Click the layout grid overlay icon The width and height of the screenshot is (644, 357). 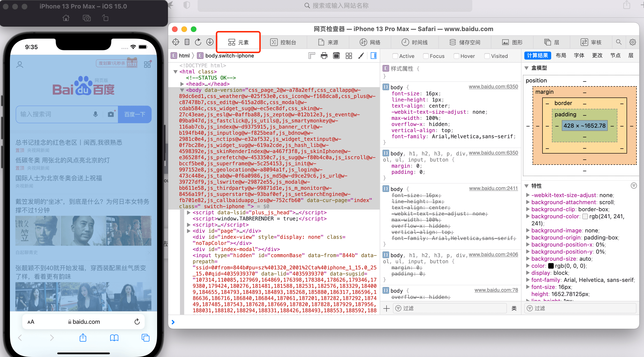(x=349, y=56)
